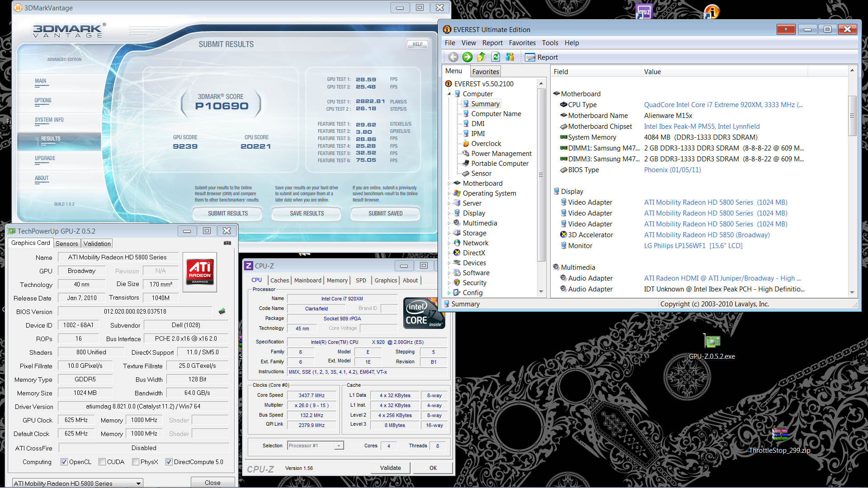Open the View menu in EVEREST
This screenshot has height=488, width=868.
(468, 42)
